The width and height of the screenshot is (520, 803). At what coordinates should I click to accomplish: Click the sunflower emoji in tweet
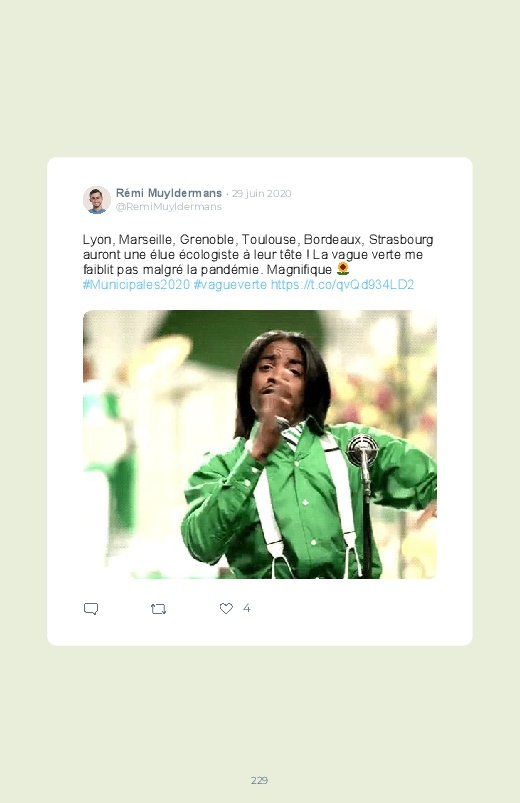point(343,269)
